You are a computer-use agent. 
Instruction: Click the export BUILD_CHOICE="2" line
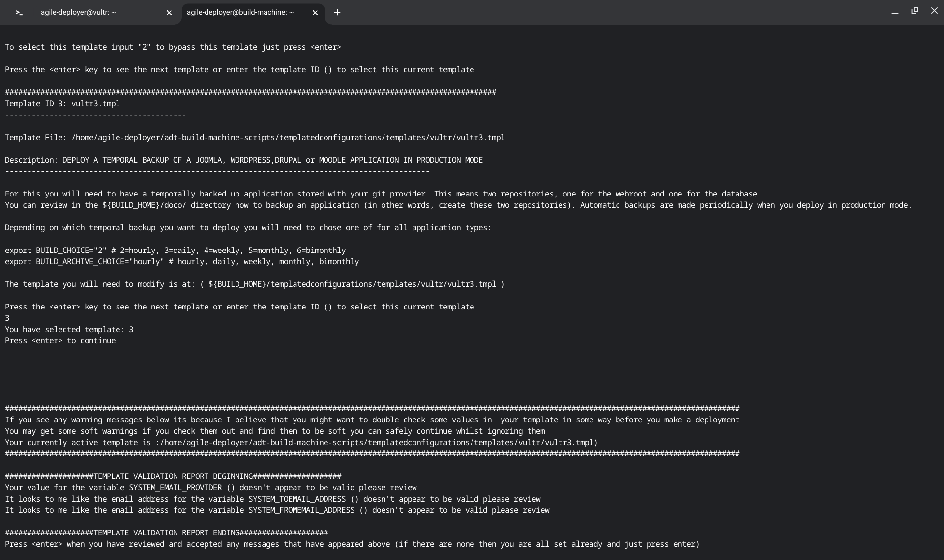[x=175, y=251]
